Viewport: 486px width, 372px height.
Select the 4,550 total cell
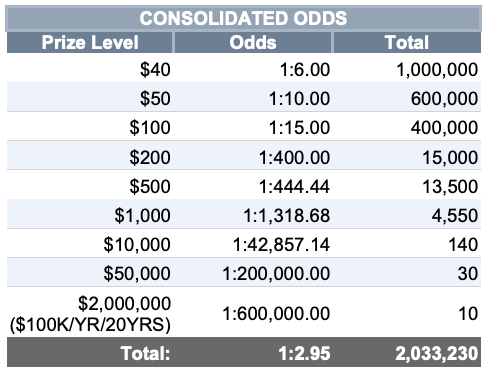pos(407,215)
